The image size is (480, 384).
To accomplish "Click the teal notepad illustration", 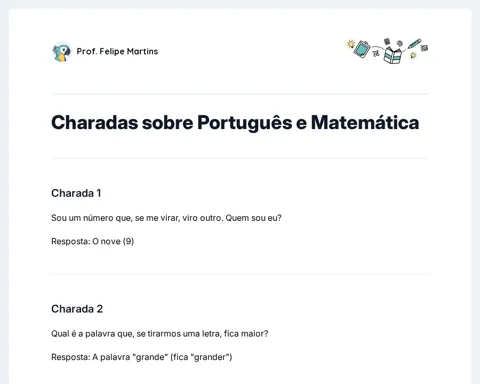I will [362, 49].
